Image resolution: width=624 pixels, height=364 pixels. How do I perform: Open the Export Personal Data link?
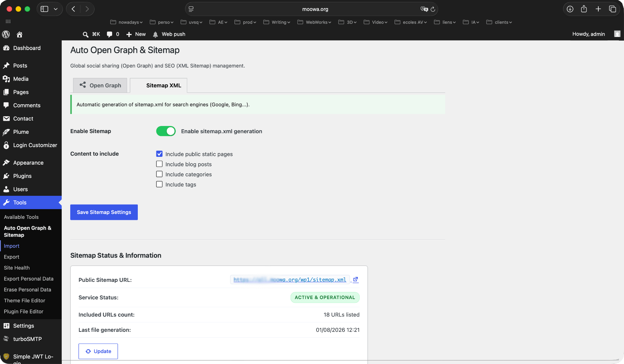click(29, 279)
